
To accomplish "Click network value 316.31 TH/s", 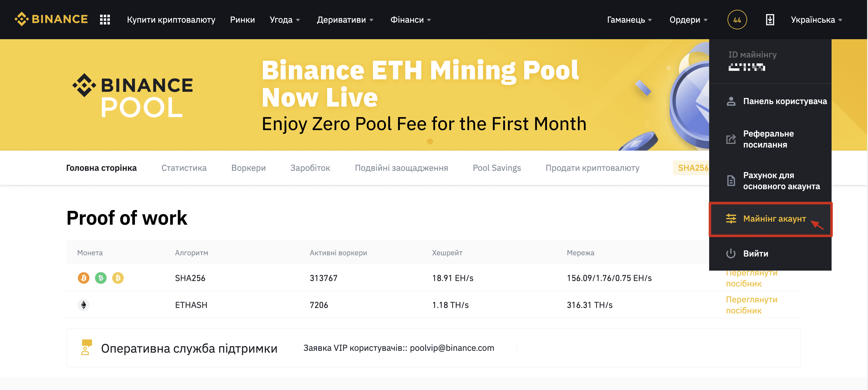I will (x=589, y=305).
